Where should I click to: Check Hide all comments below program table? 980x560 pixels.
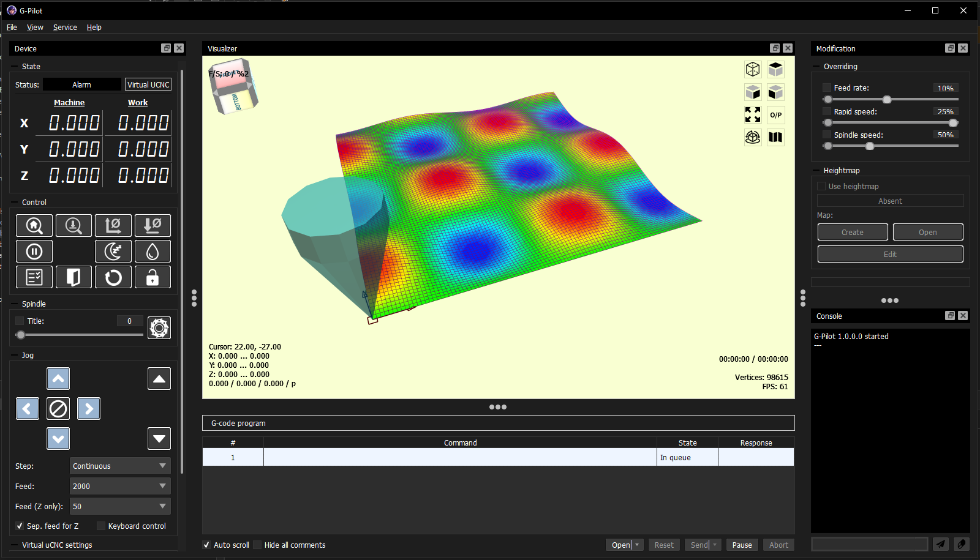[257, 545]
